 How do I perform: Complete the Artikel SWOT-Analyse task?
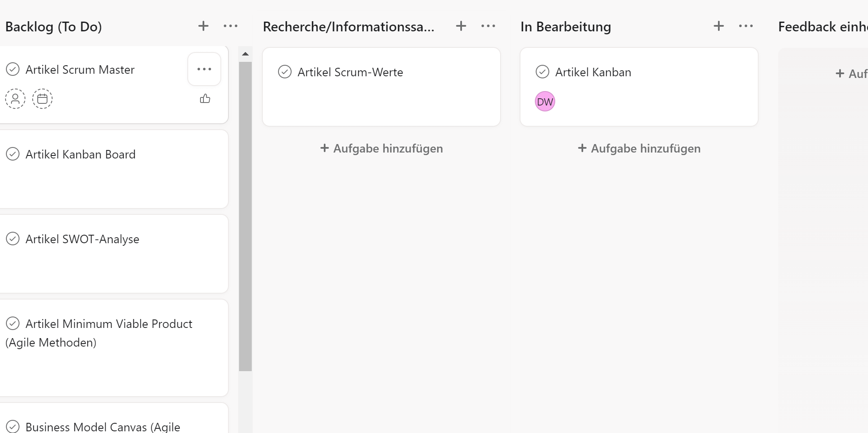click(x=13, y=239)
